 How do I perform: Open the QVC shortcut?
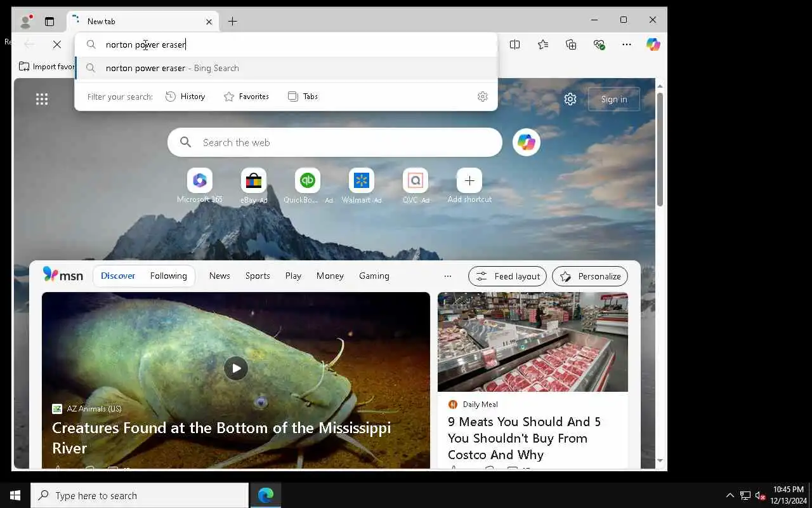[416, 186]
